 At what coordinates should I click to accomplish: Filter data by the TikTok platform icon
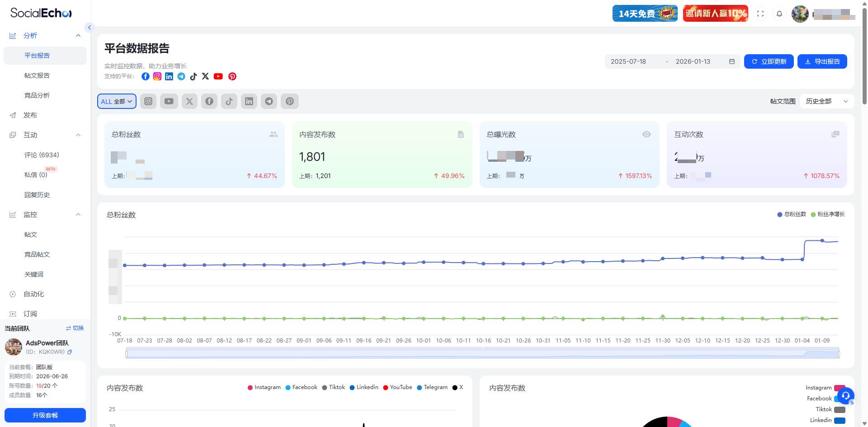coord(229,101)
